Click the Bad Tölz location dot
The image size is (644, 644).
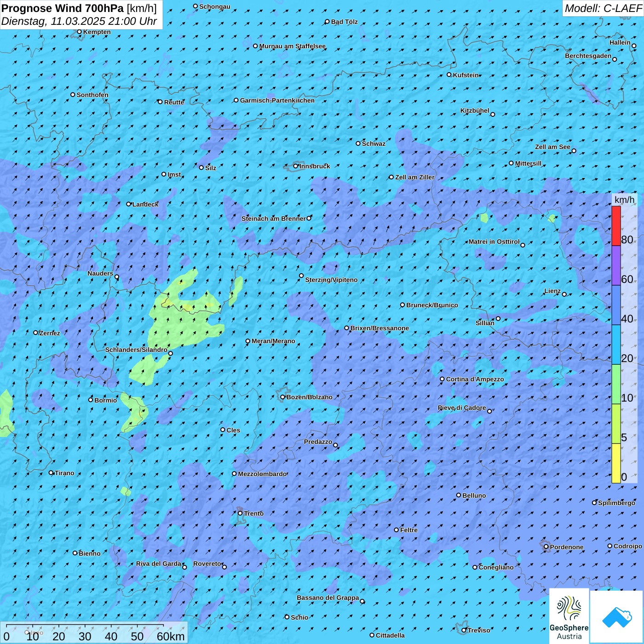328,22
